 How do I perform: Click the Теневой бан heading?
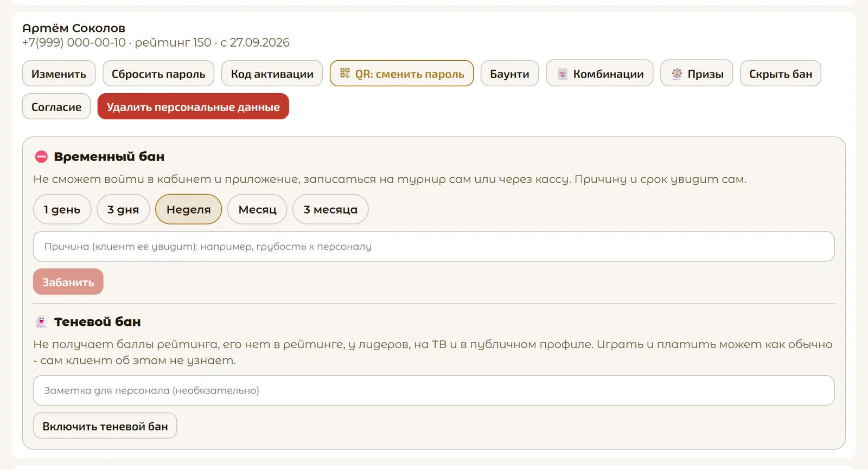point(97,321)
